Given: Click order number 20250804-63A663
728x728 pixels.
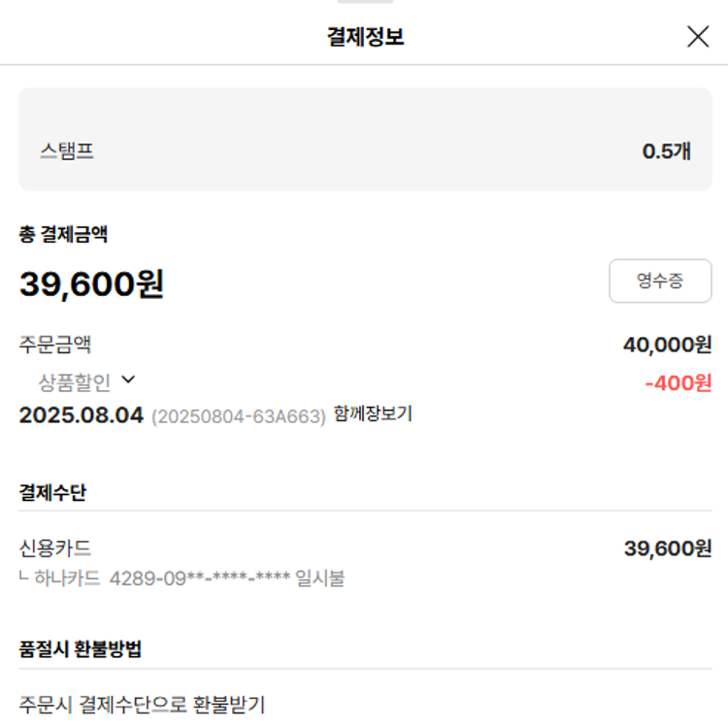Looking at the screenshot, I should click(x=239, y=416).
